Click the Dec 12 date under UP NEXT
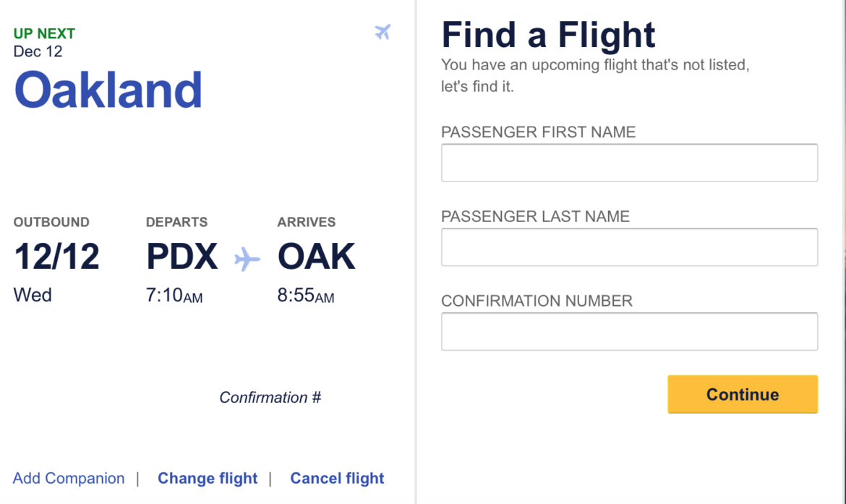Viewport: 846px width, 504px height. [37, 51]
